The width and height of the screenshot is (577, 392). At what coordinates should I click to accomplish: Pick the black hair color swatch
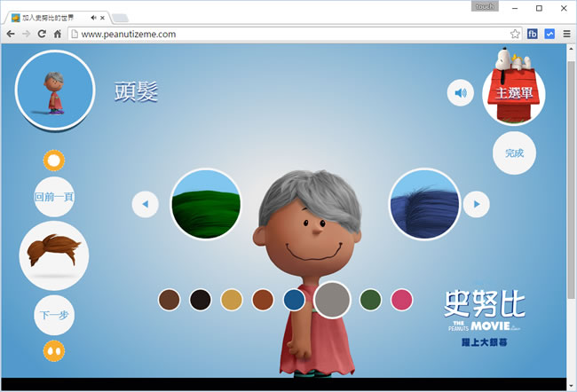201,300
